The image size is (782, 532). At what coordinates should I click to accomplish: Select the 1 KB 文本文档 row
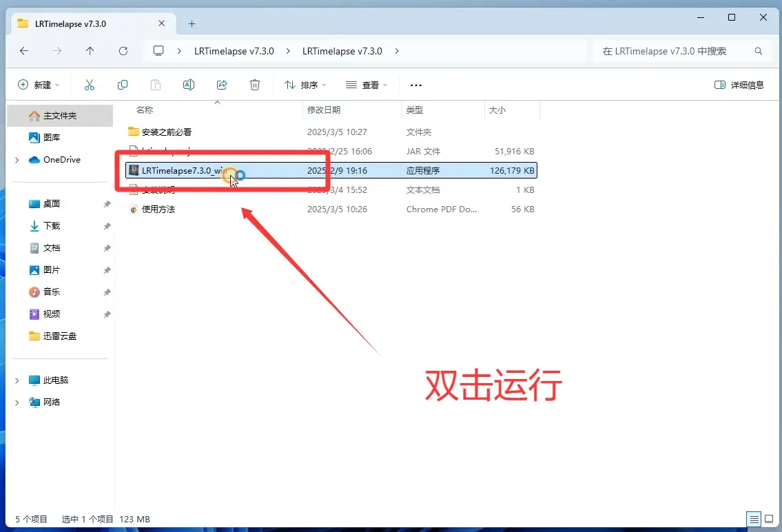(331, 190)
